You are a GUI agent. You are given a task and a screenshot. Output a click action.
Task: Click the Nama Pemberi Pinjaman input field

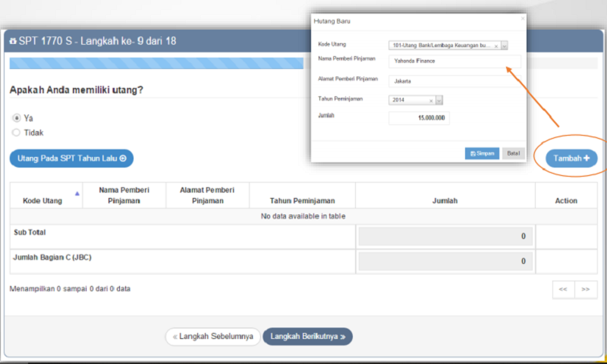454,61
